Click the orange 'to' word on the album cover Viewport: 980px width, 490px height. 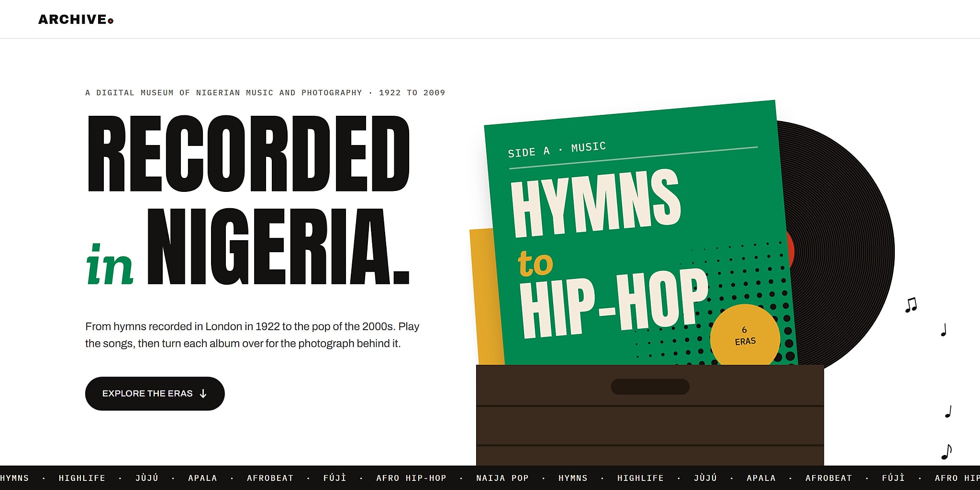[535, 263]
